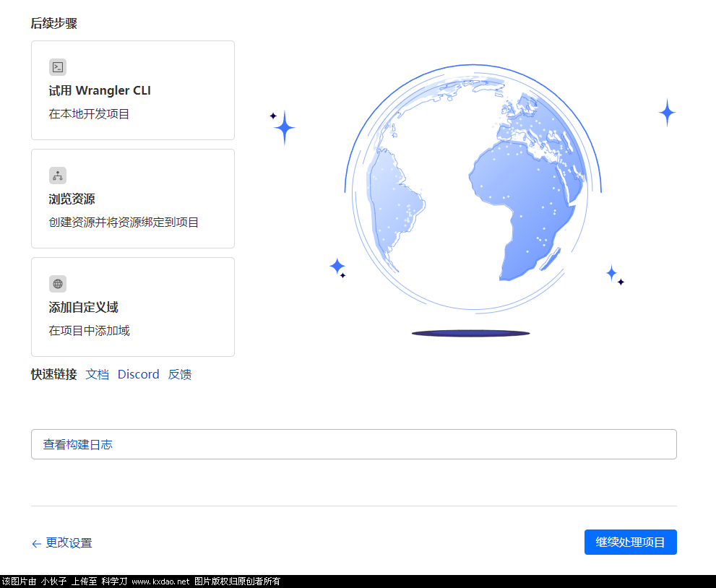Viewport: 716px width, 588px height.
Task: Click the resource hierarchy icon above 浏览资源
Action: click(x=58, y=176)
